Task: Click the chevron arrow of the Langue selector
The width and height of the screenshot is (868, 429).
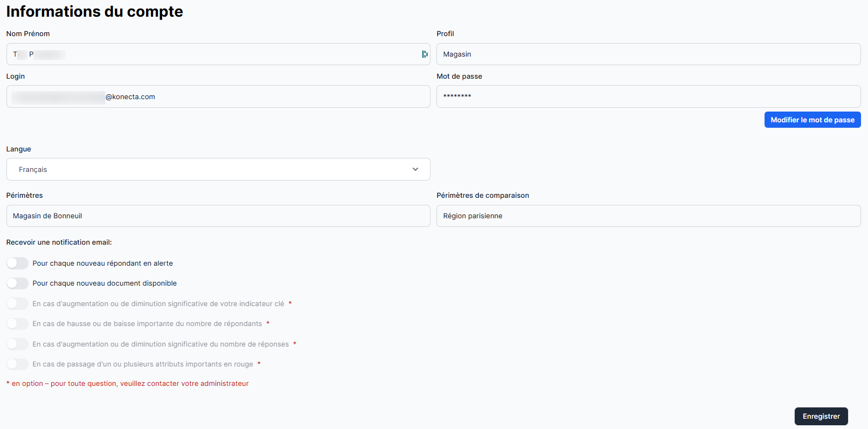Action: coord(415,169)
